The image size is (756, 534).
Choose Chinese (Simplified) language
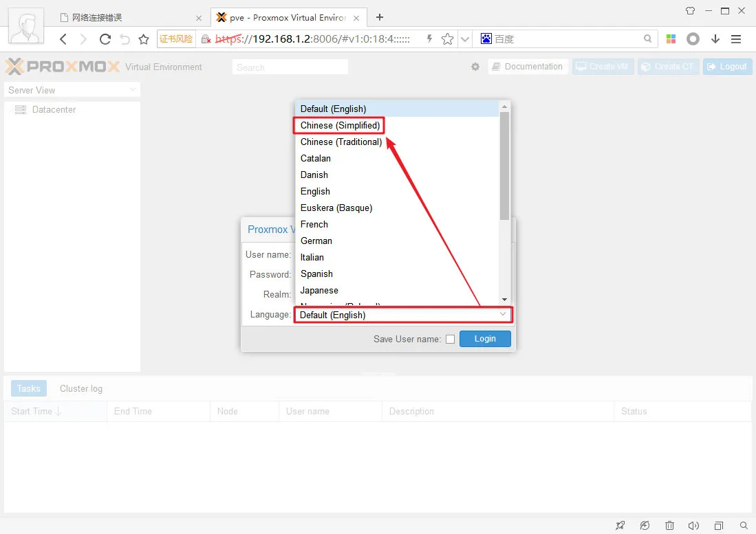pos(397,125)
